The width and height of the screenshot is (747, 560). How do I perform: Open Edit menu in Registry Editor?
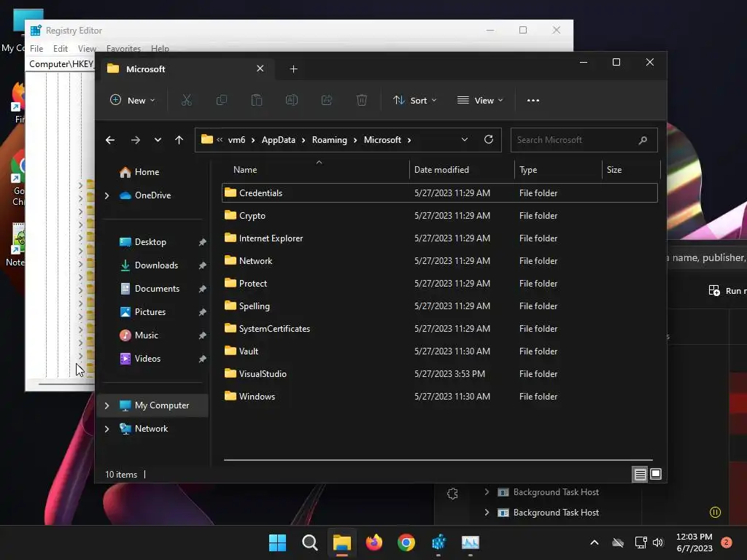coord(60,49)
